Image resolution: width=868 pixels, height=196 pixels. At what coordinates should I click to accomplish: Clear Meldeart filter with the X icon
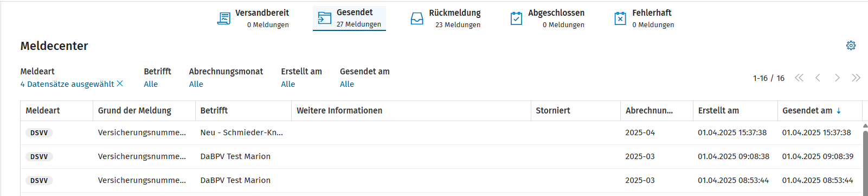click(120, 84)
